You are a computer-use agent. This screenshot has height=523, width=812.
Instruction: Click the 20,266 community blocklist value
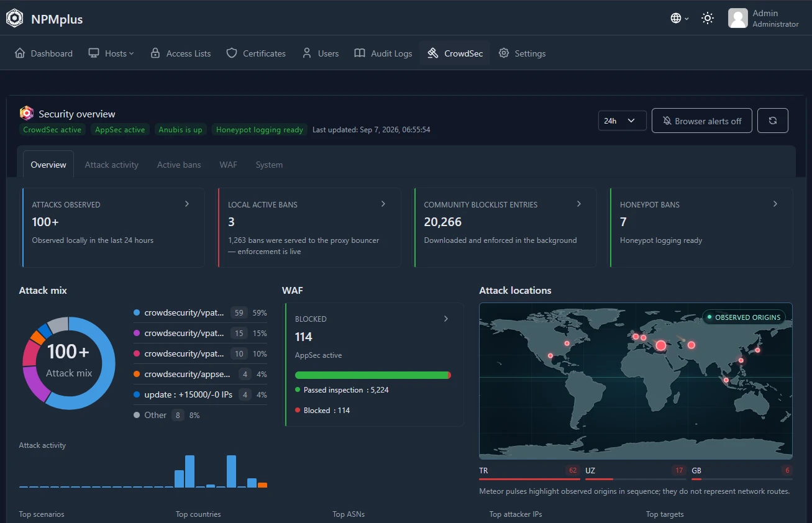[443, 222]
